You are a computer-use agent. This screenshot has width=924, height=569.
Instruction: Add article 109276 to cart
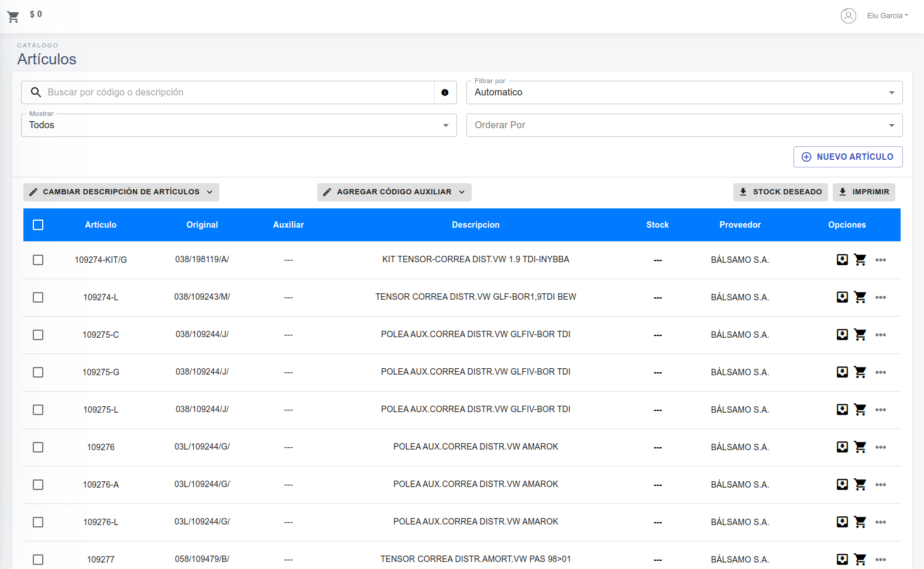click(x=860, y=447)
